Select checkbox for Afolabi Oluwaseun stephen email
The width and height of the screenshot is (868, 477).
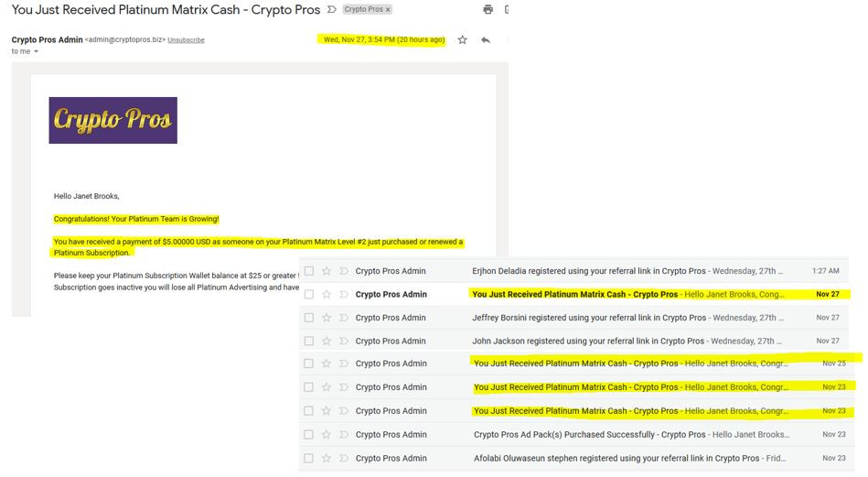[x=308, y=458]
